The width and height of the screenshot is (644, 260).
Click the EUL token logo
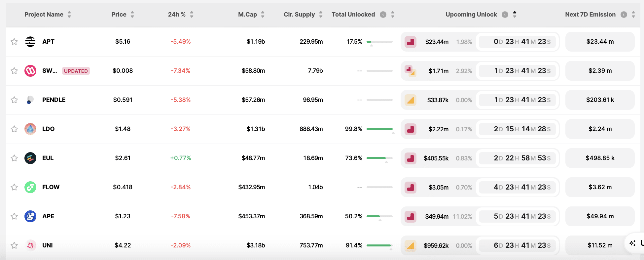pos(30,158)
